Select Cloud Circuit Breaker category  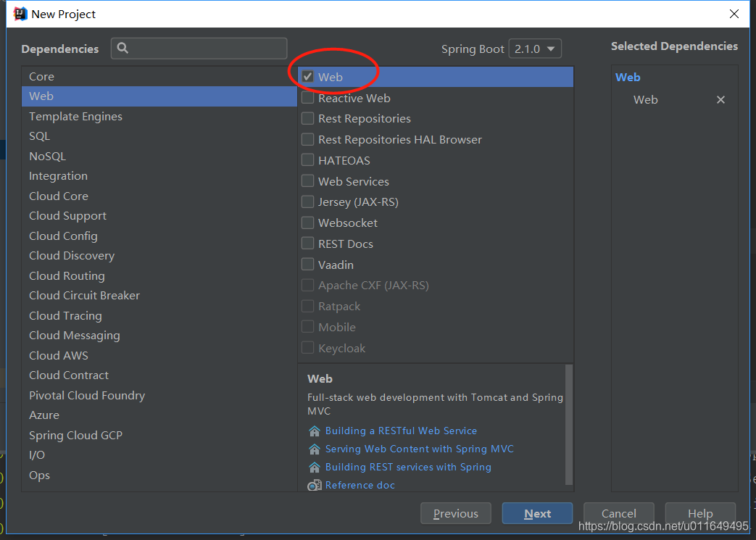(159, 296)
